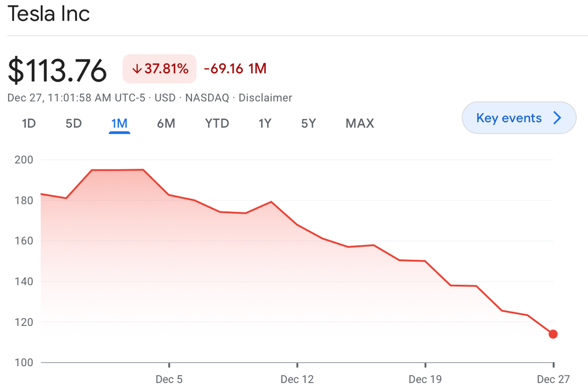Click the red endpoint dot on the chart
588x392 pixels.
553,333
